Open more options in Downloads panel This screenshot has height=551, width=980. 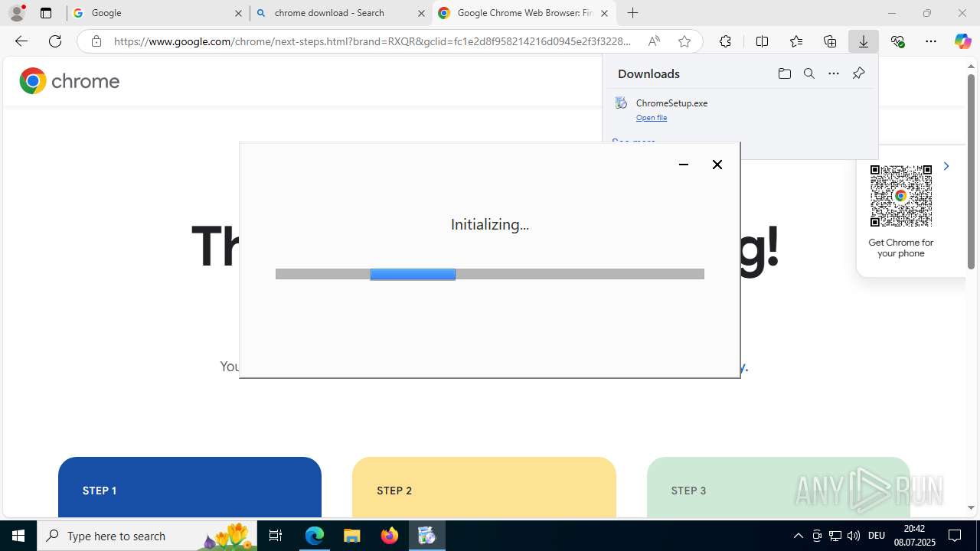pyautogui.click(x=834, y=73)
